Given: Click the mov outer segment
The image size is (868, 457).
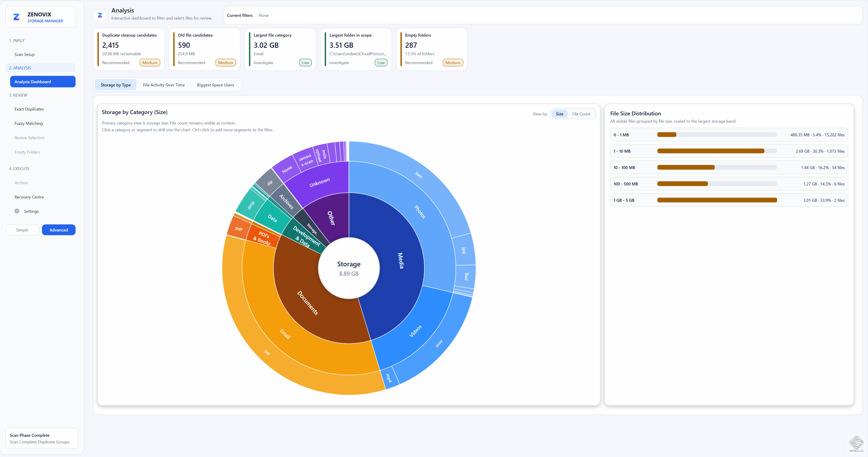Looking at the screenshot, I should [x=439, y=343].
